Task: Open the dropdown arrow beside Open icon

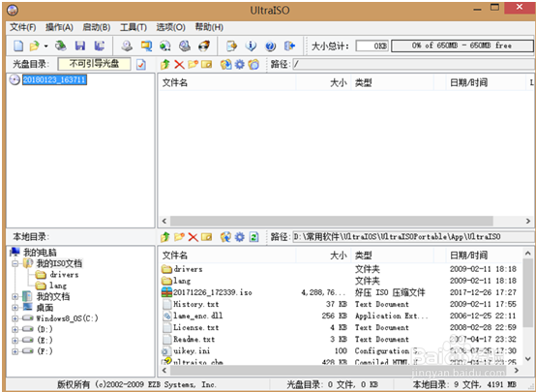Action: (x=46, y=45)
